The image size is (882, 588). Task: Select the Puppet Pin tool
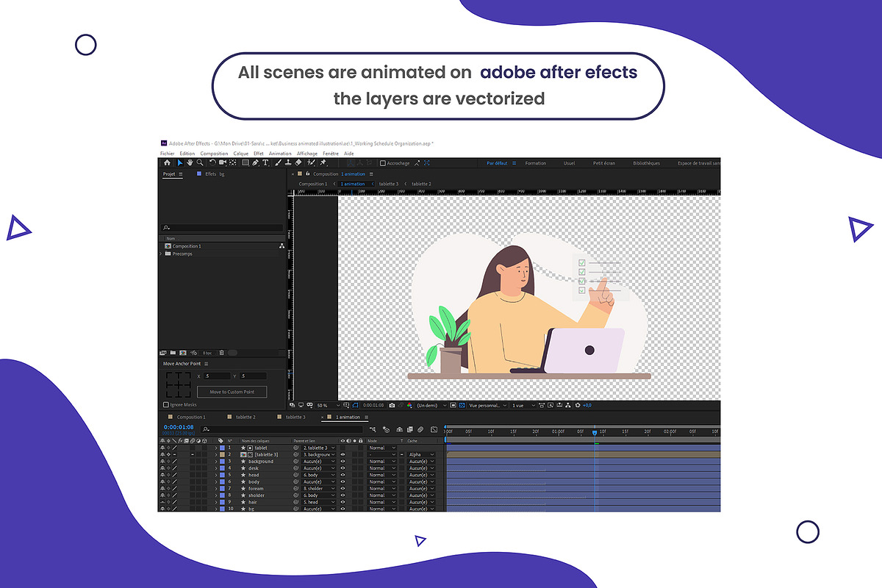323,163
